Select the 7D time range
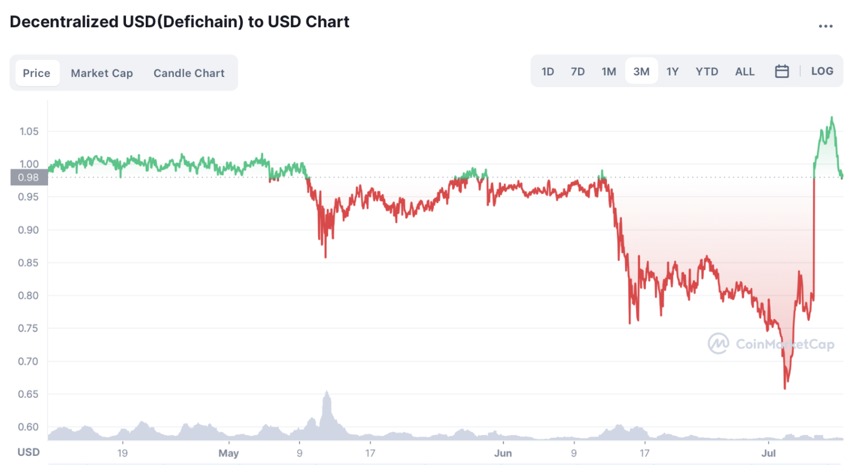The width and height of the screenshot is (868, 465). tap(578, 71)
